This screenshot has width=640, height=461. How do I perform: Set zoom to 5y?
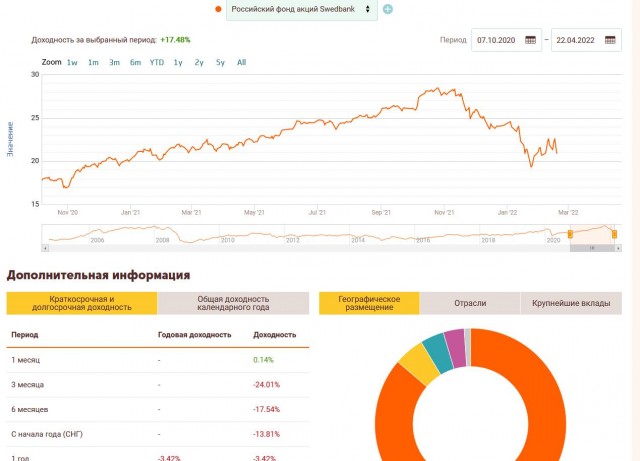(220, 62)
